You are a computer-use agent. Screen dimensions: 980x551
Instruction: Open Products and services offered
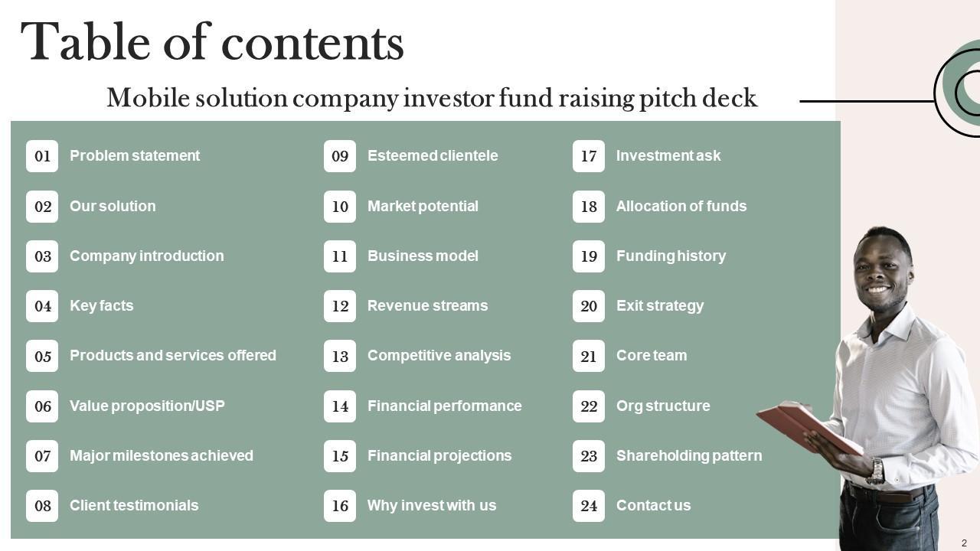(173, 356)
